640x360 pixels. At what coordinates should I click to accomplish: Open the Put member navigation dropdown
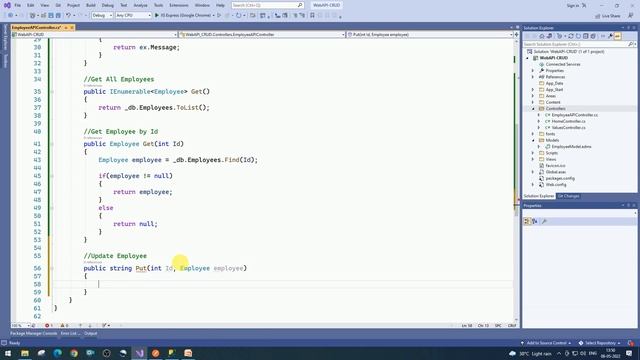430,35
